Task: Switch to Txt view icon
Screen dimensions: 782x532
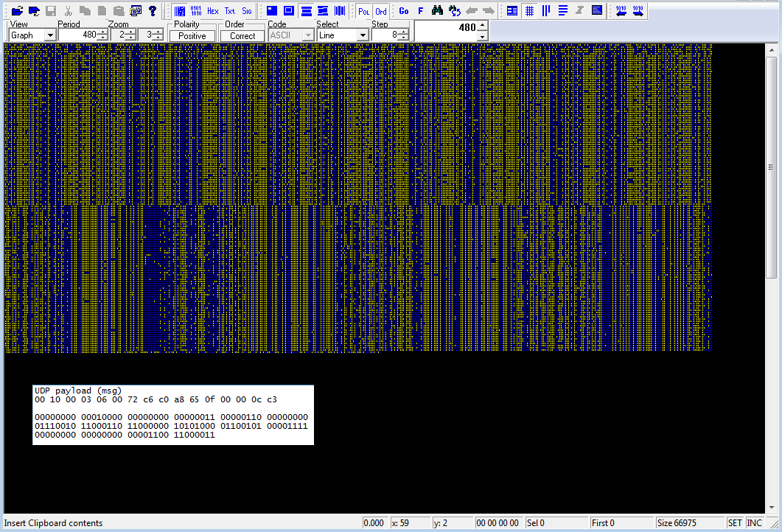Action: (229, 10)
